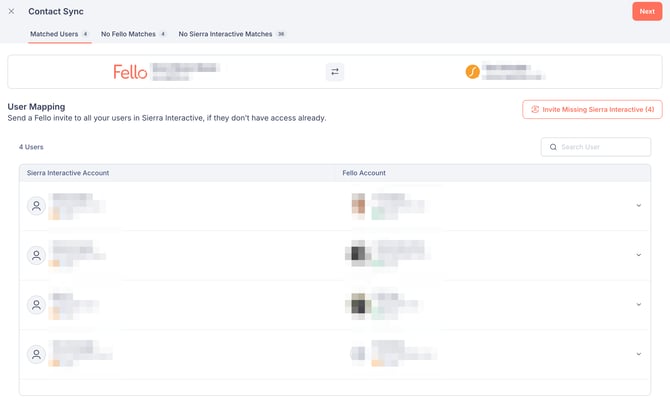Click the orange Sierra Interactive logo icon
The height and width of the screenshot is (400, 670).
[472, 72]
